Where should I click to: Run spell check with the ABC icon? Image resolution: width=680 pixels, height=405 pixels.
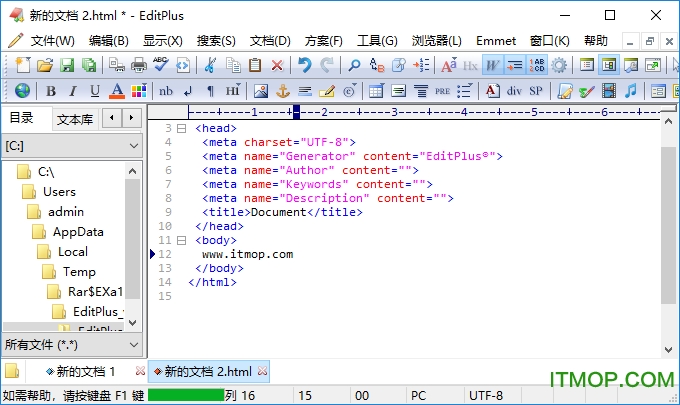[160, 65]
